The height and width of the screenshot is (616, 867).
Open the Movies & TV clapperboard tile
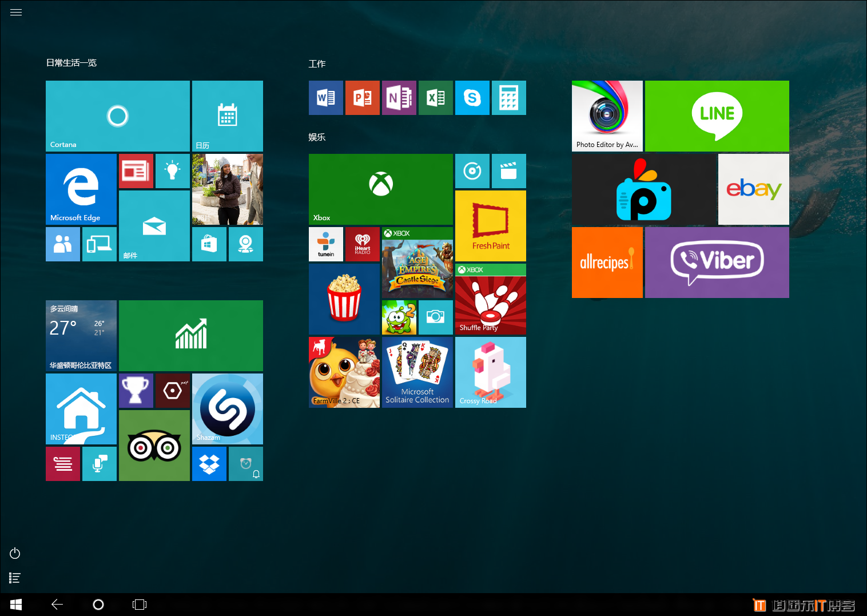509,171
